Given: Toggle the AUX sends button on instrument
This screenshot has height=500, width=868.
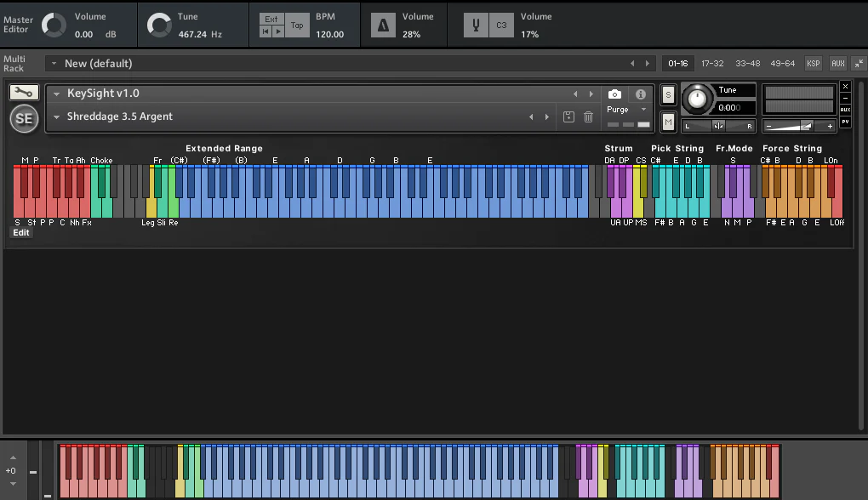Looking at the screenshot, I should (845, 110).
